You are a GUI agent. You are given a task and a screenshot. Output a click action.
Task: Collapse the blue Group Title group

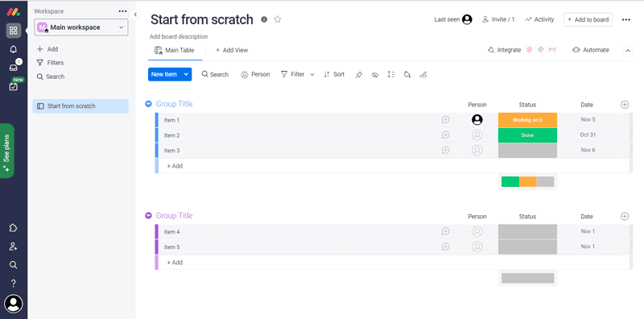coord(149,104)
